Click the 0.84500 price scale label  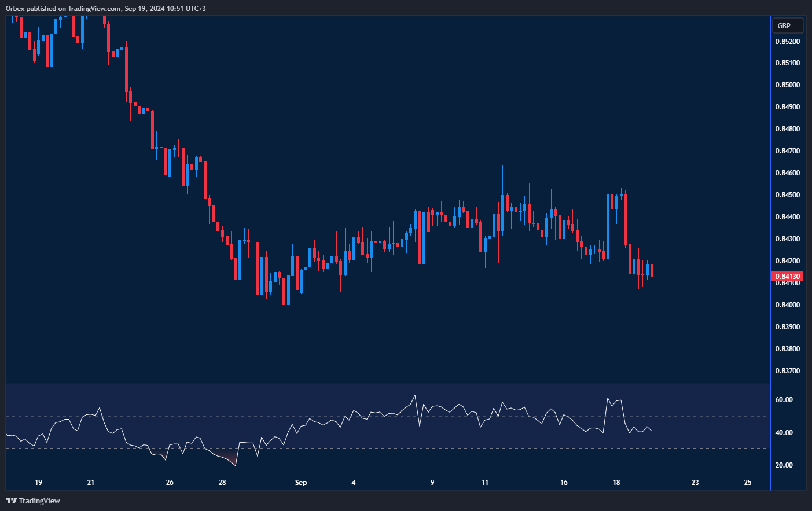(x=787, y=195)
